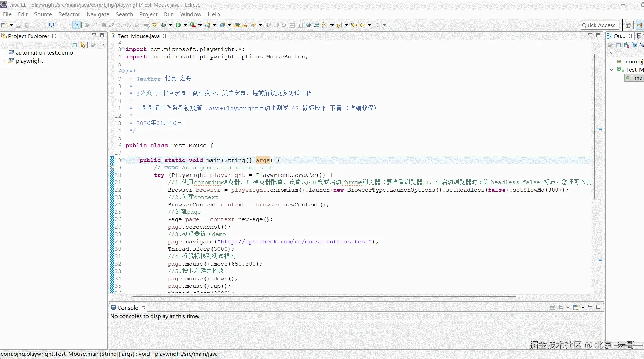The height and width of the screenshot is (359, 644).
Task: Open Search using the flashlight toolbar icon
Action: coord(254,25)
